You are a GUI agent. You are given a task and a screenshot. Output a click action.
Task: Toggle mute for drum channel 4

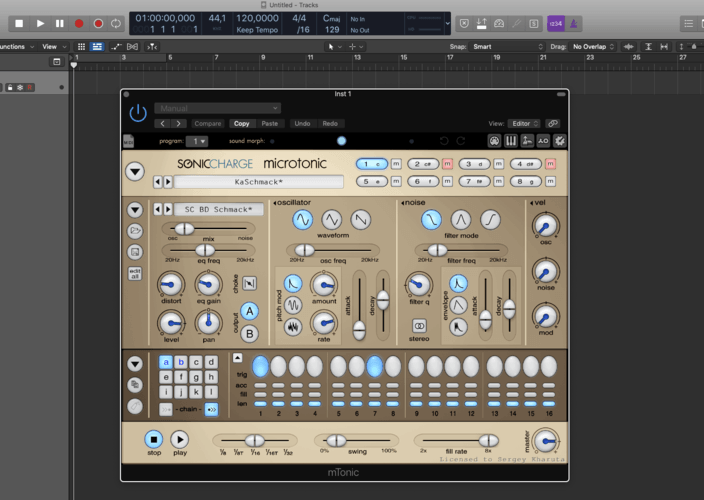tap(550, 164)
